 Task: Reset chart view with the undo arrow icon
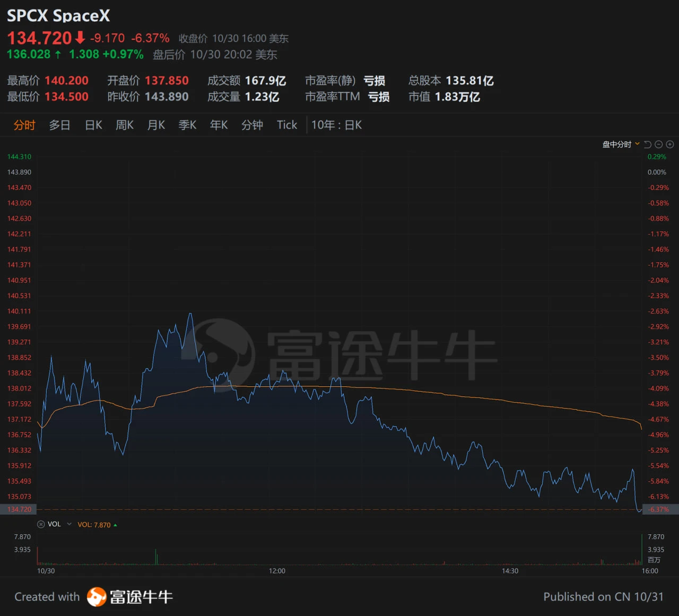[647, 144]
